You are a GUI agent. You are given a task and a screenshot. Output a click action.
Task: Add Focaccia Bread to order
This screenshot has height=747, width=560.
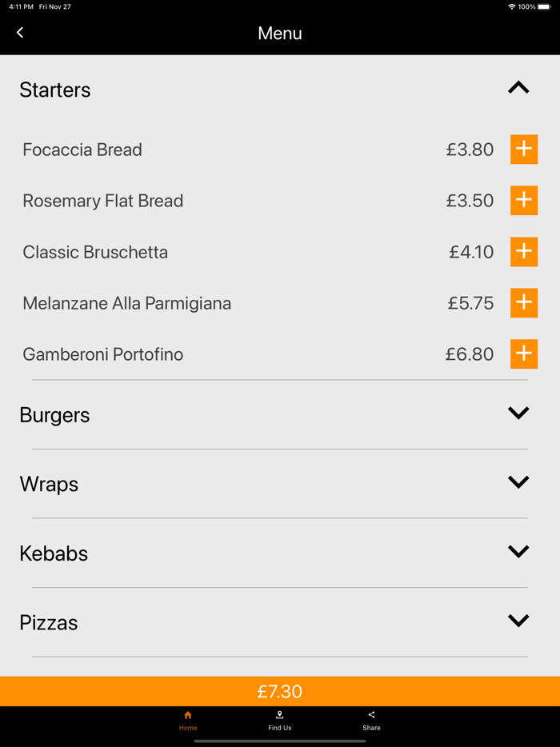[x=524, y=150]
